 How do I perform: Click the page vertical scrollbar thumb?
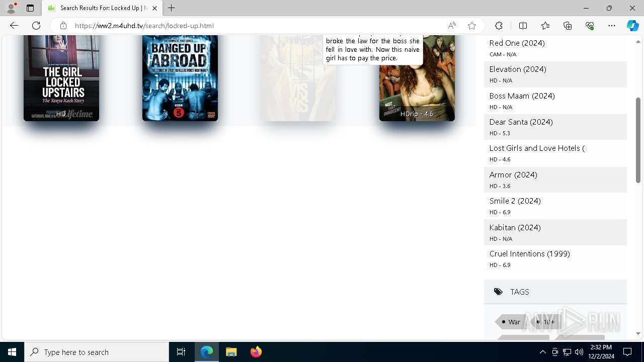[x=638, y=140]
